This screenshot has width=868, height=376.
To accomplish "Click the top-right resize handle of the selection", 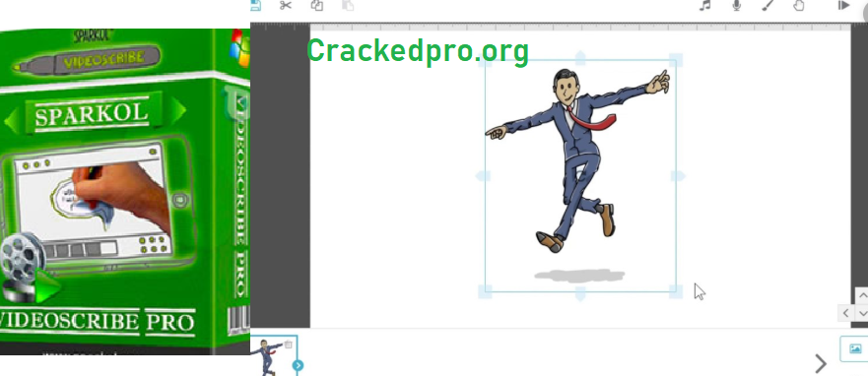I will point(675,60).
